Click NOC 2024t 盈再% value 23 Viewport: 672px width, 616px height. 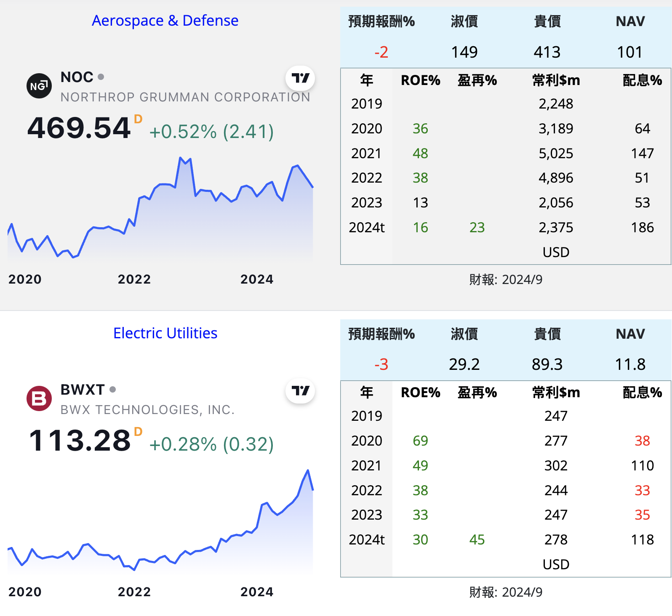(x=477, y=227)
